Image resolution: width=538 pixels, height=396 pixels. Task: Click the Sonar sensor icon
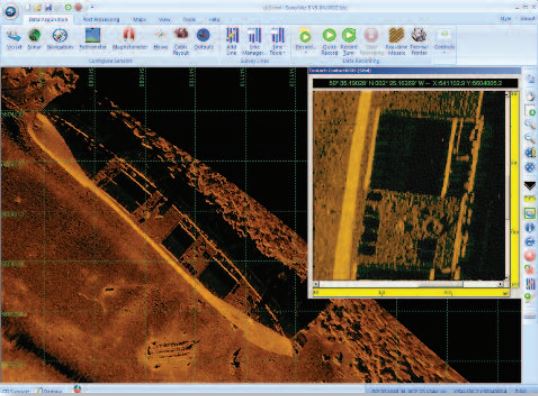coord(34,39)
